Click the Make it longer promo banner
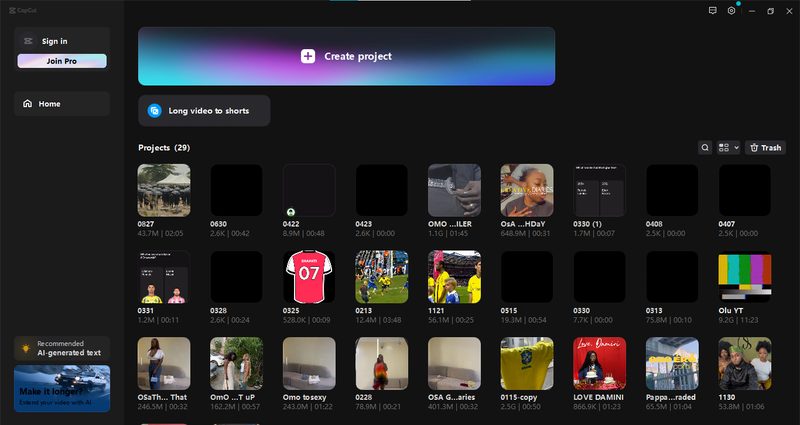 coord(62,388)
